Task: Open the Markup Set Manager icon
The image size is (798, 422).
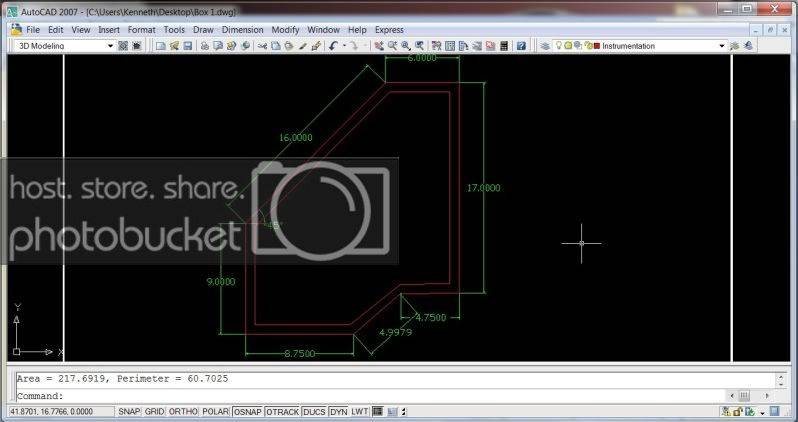Action: (490, 46)
